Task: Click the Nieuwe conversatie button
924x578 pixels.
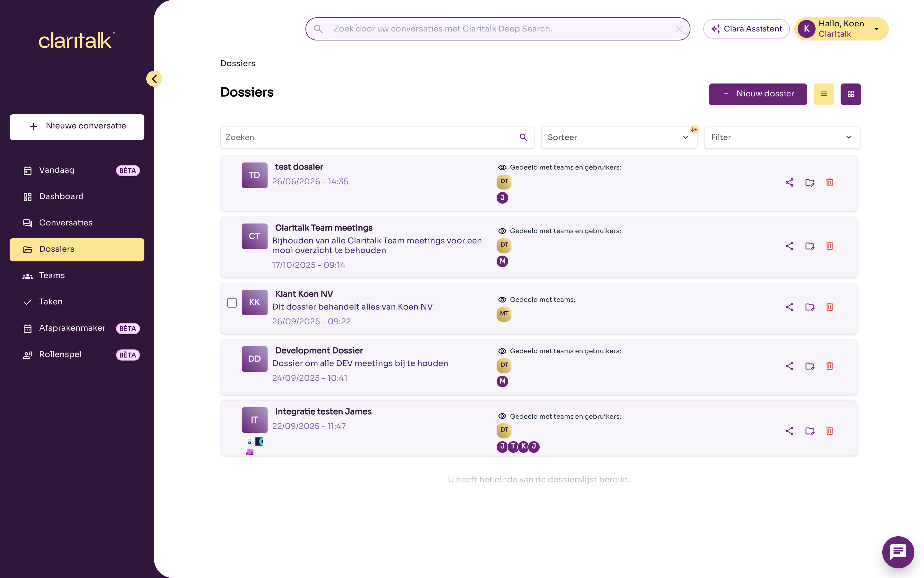Action: (77, 127)
